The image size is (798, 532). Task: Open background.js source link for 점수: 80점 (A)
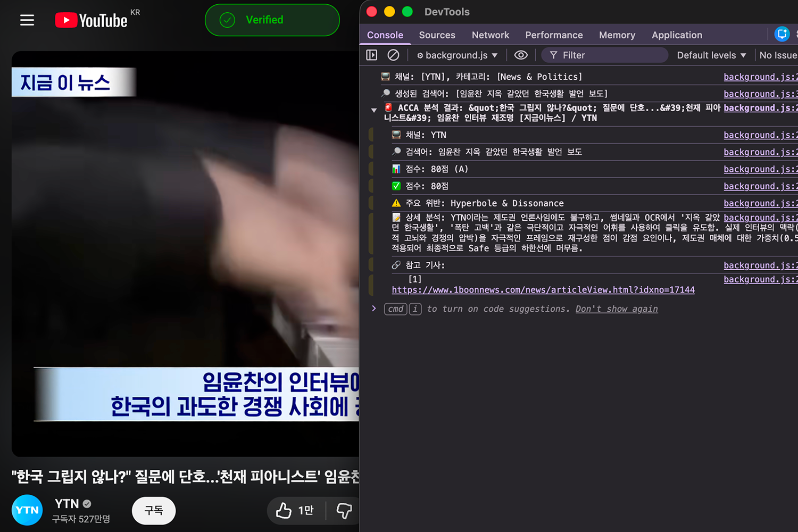tap(761, 169)
